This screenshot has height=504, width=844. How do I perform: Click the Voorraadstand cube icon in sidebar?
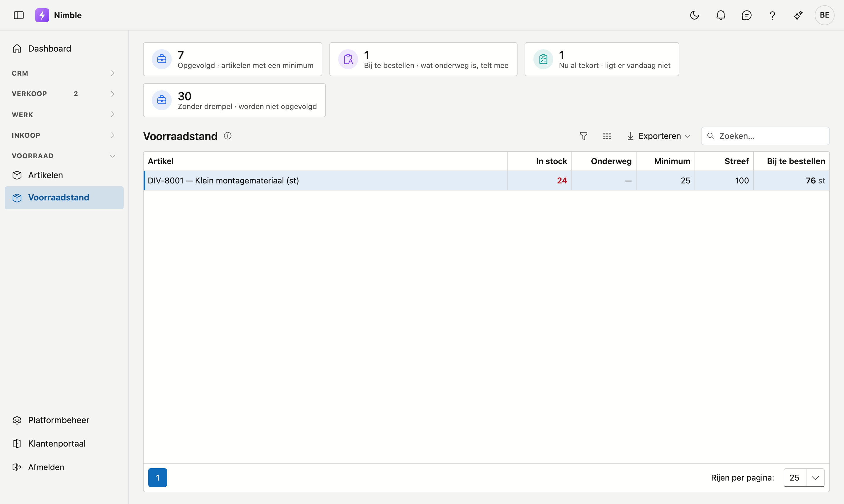click(x=17, y=198)
